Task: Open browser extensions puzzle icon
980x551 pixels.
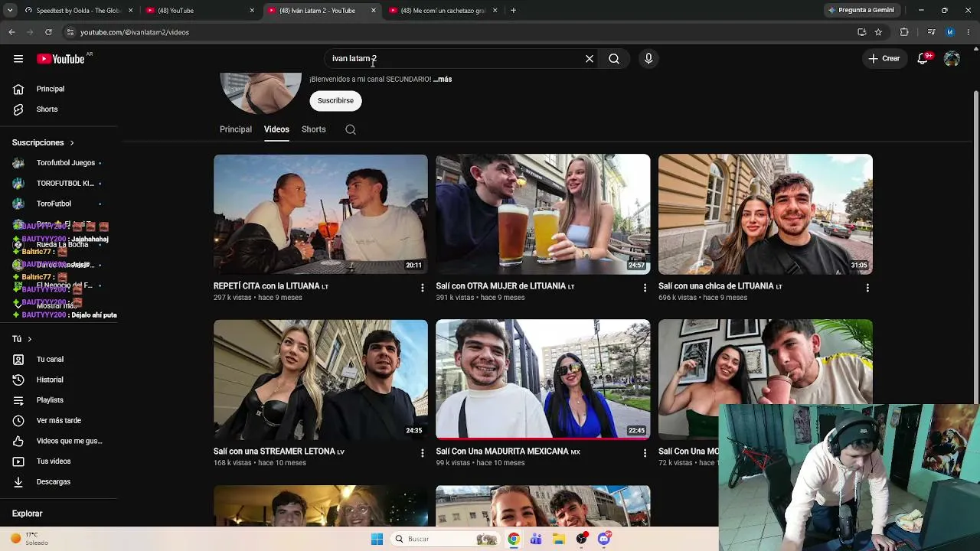Action: tap(904, 32)
